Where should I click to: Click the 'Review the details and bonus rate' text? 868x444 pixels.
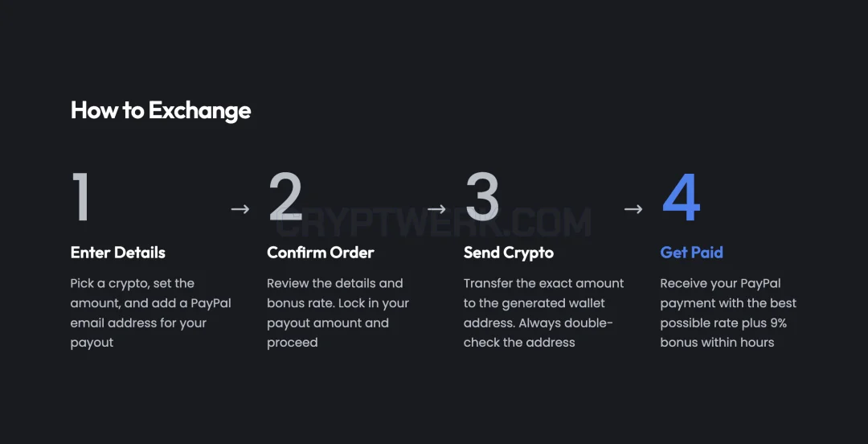coord(335,294)
